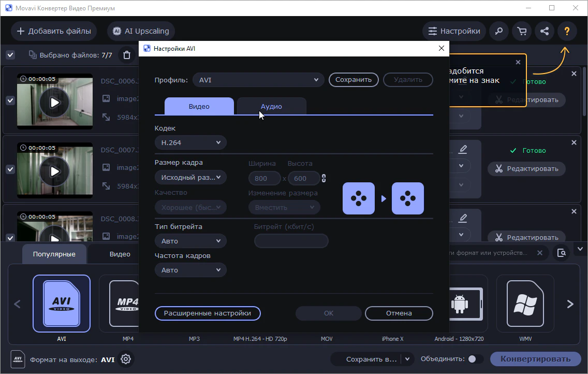The height and width of the screenshot is (374, 588).
Task: Open the shopping cart icon
Action: click(x=522, y=31)
